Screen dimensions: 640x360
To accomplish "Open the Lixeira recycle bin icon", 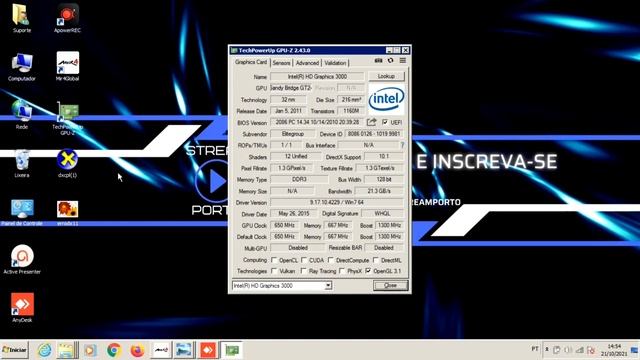I will pos(21,163).
